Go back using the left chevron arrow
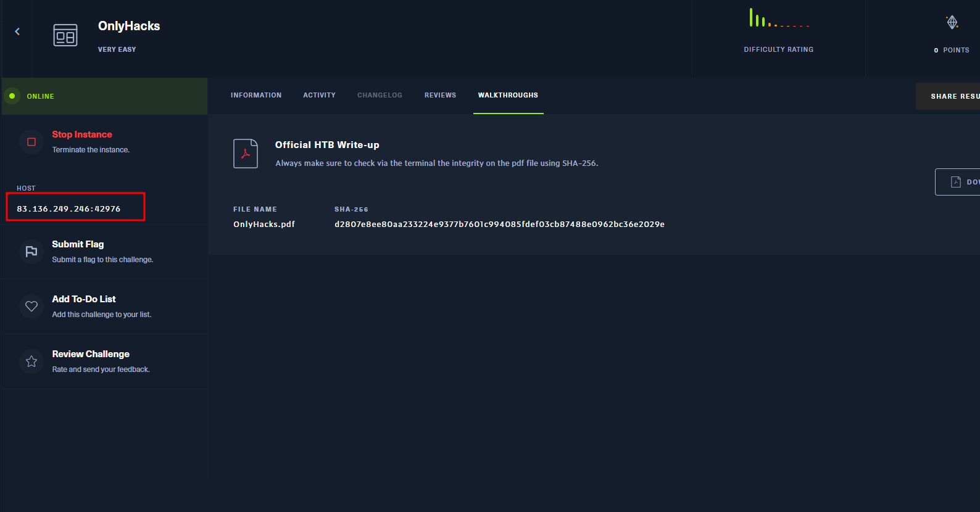 17,31
